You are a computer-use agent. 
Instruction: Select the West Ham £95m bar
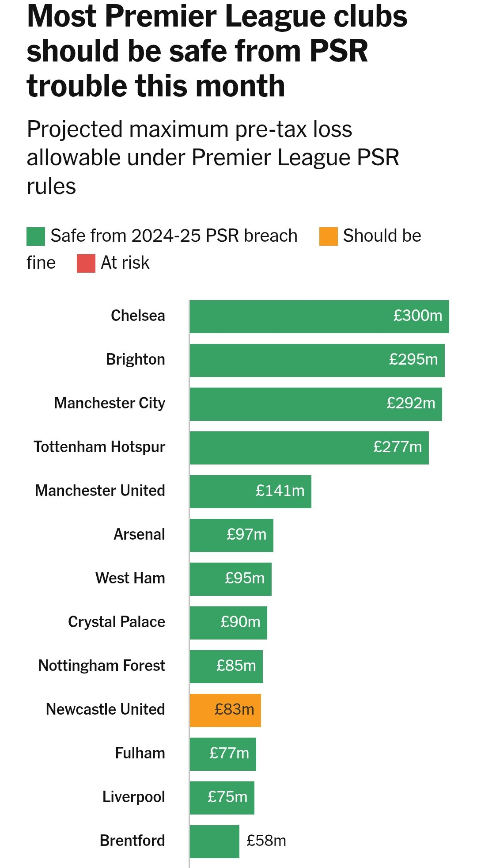click(x=231, y=579)
